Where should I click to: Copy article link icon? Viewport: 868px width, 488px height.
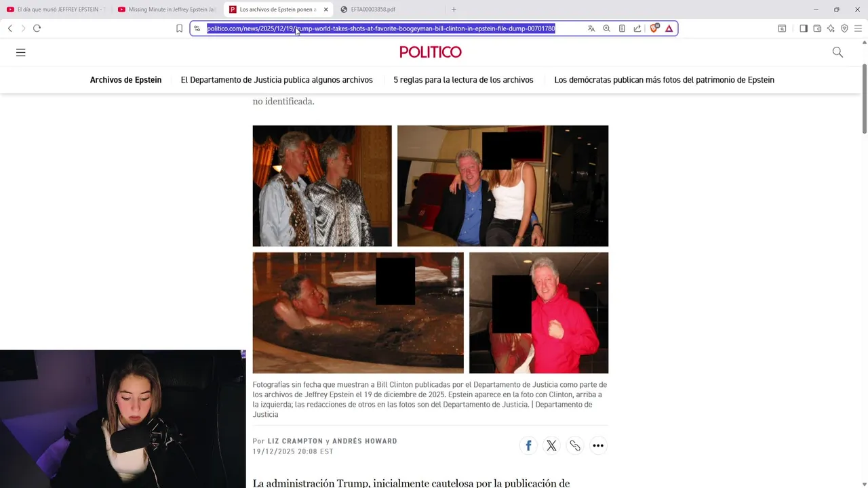[x=575, y=445]
